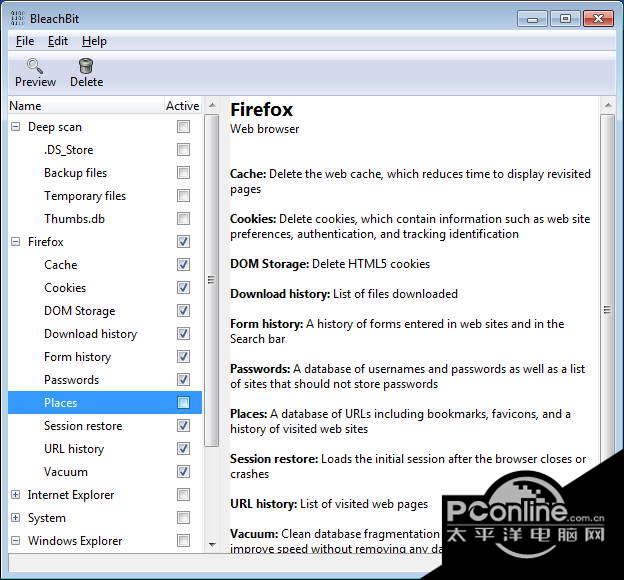
Task: Click the Active column header
Action: point(183,105)
